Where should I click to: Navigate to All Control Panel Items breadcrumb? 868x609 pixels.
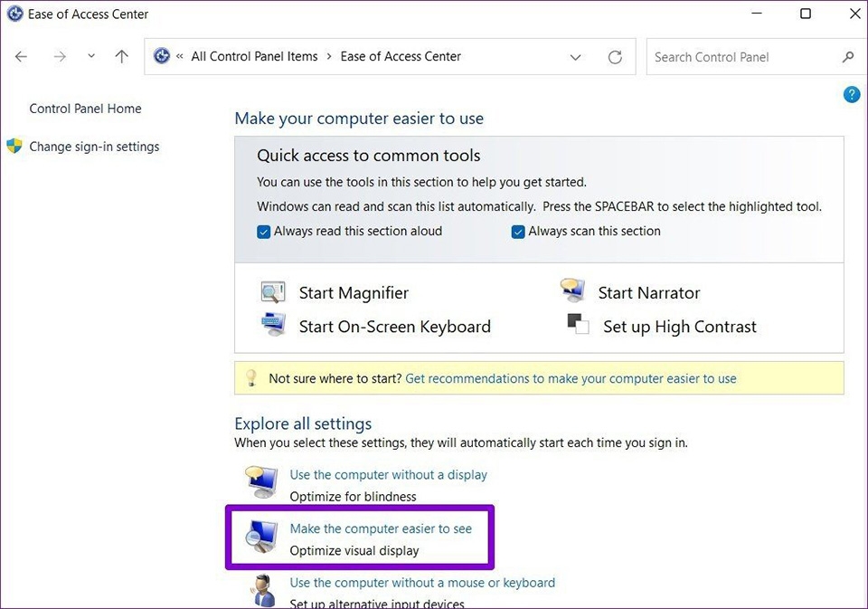click(x=254, y=56)
